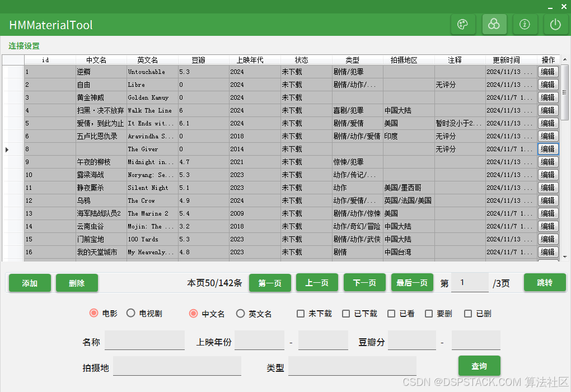Viewport: 571px width, 392px height.
Task: Click the note cell 暂时没小于2...
Action: 460,124
